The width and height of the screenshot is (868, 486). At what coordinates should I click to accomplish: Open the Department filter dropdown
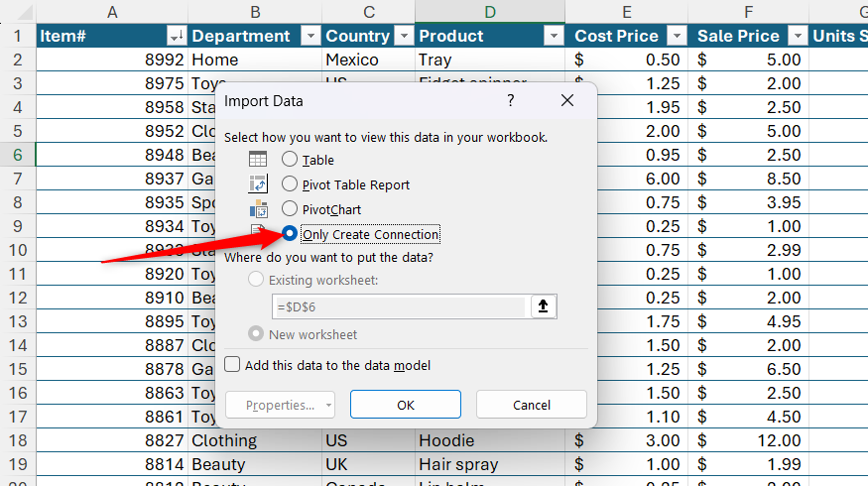coord(310,36)
